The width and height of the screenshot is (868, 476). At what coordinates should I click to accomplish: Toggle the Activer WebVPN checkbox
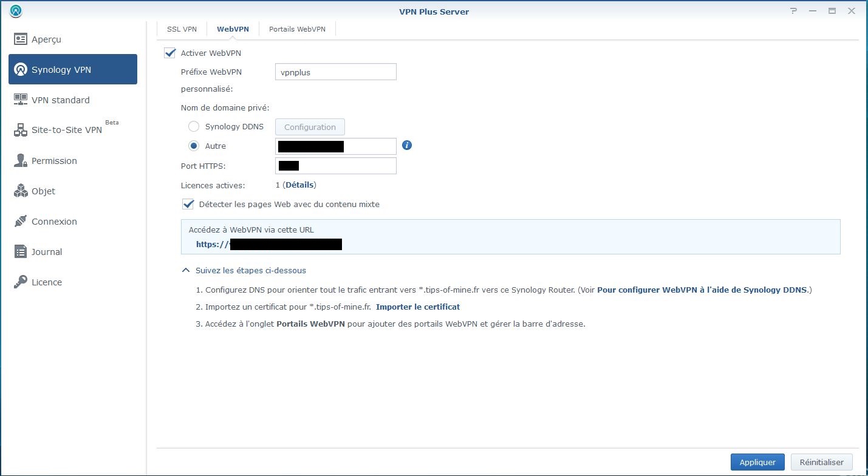tap(169, 53)
